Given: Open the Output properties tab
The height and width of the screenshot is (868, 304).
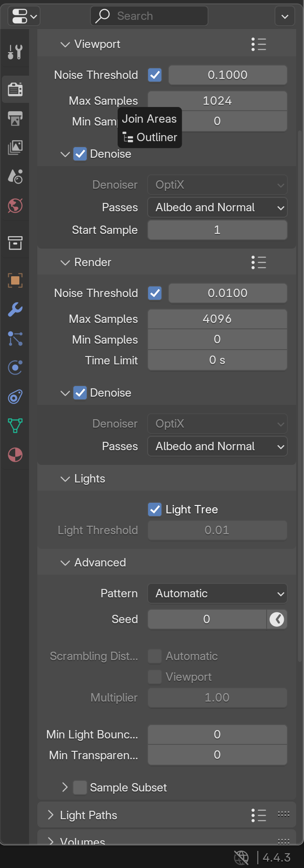Looking at the screenshot, I should 15,118.
